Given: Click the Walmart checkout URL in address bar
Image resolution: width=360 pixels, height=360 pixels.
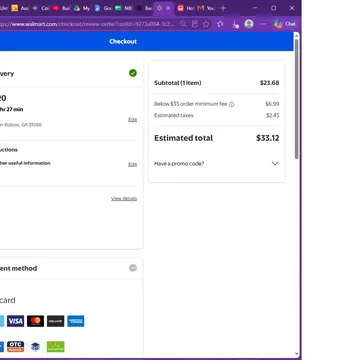Looking at the screenshot, I should click(x=87, y=24).
